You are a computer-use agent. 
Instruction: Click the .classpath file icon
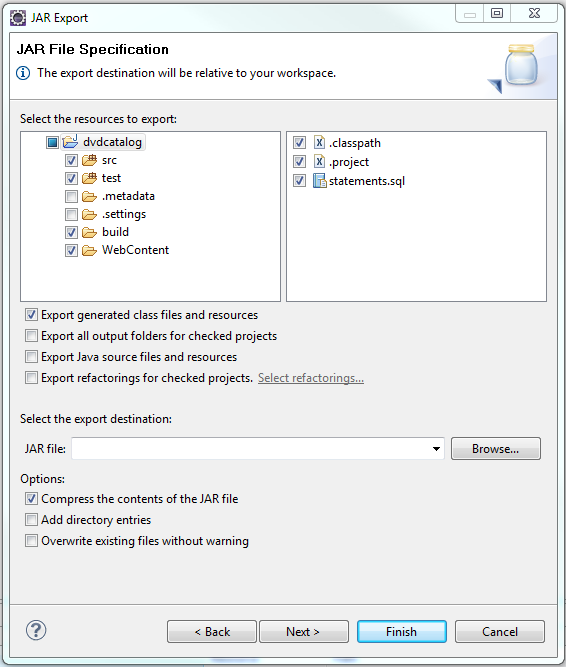pyautogui.click(x=319, y=142)
